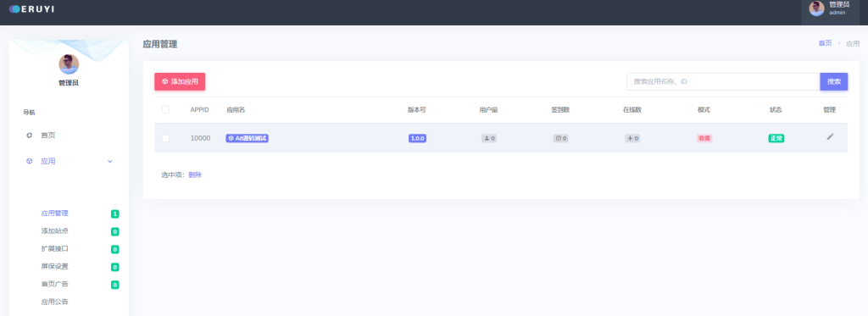868x316 pixels.
Task: Tick the select-all checkbox in table header
Action: coord(165,109)
